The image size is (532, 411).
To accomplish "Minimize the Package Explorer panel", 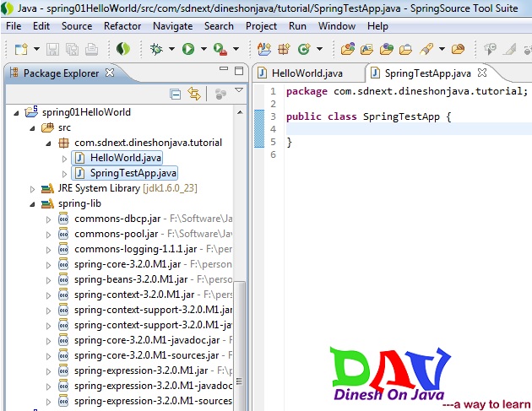I will [224, 69].
